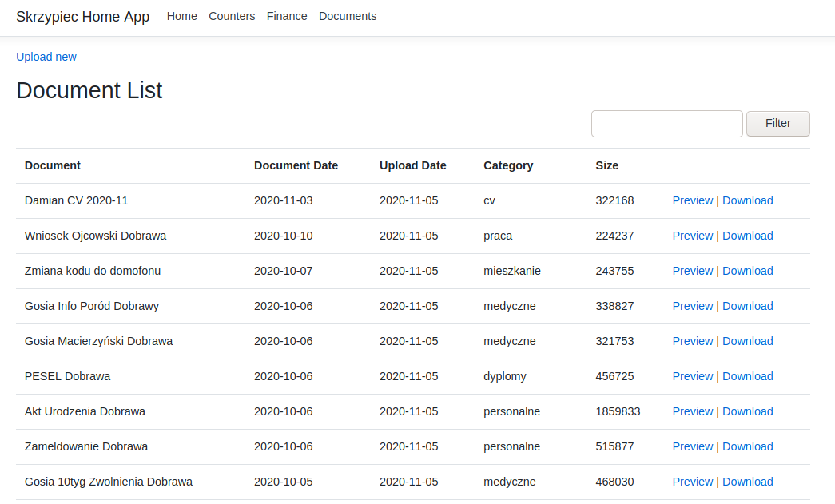Screen dimensions: 835x504
Task: Preview the Damian CV 2020-11 document
Action: [692, 200]
